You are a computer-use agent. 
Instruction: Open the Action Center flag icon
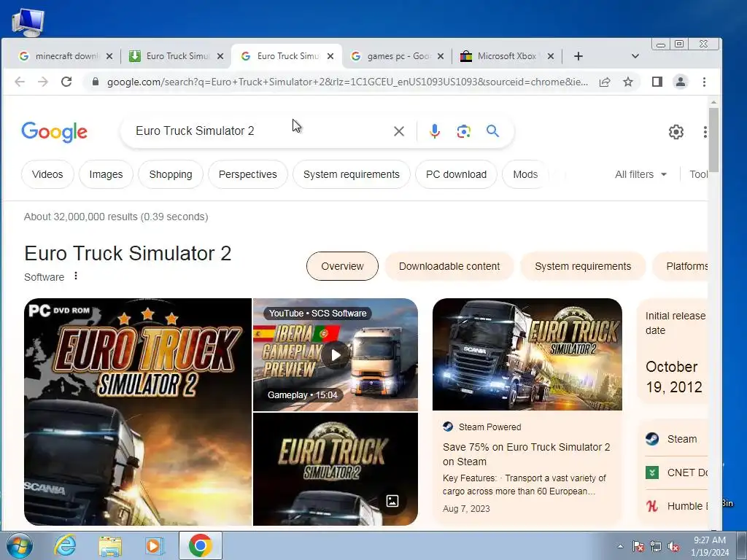pos(638,546)
